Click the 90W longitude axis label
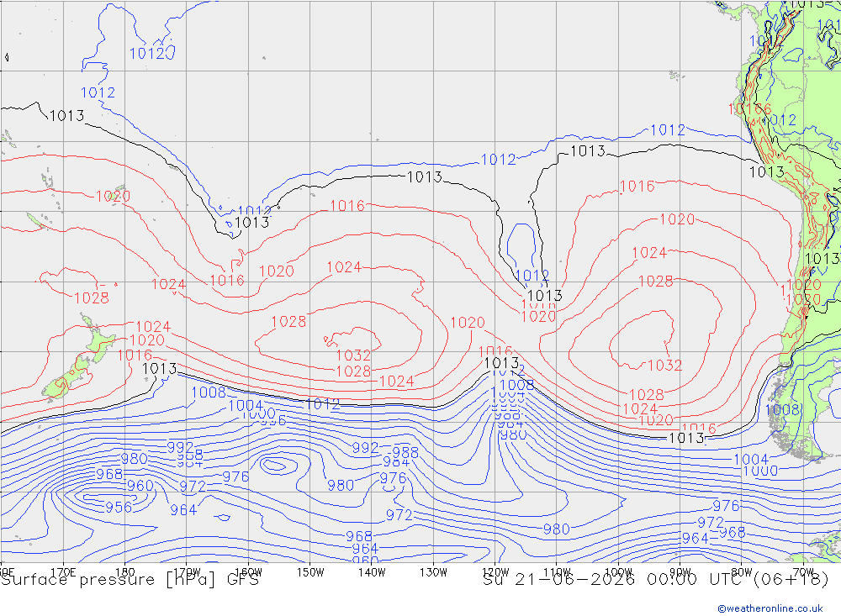The height and width of the screenshot is (616, 841). tap(680, 572)
